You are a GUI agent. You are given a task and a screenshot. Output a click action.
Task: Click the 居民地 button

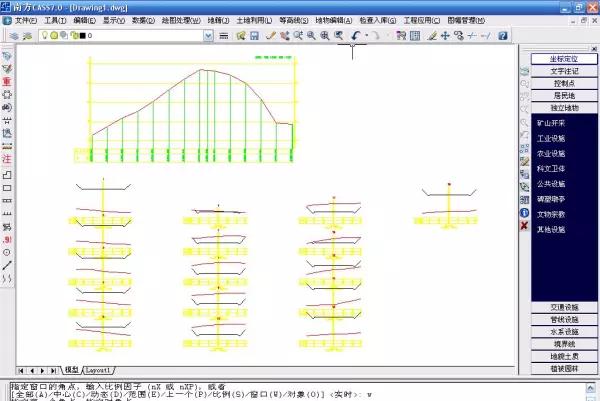[564, 96]
